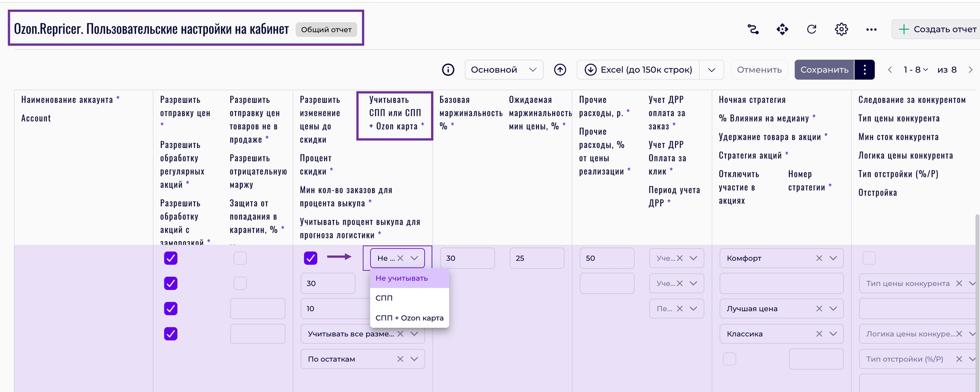Click the route/connection icon in header
The image size is (980, 392).
point(753,29)
